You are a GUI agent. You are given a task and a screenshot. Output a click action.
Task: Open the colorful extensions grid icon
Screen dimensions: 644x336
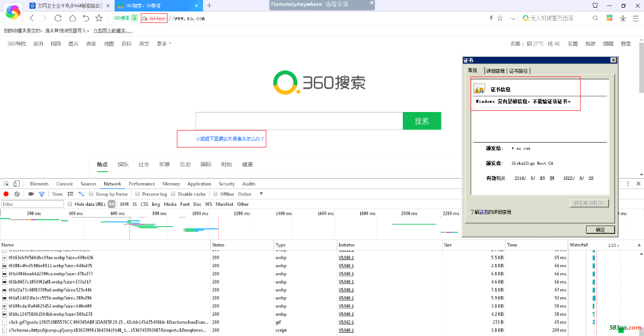click(x=610, y=18)
